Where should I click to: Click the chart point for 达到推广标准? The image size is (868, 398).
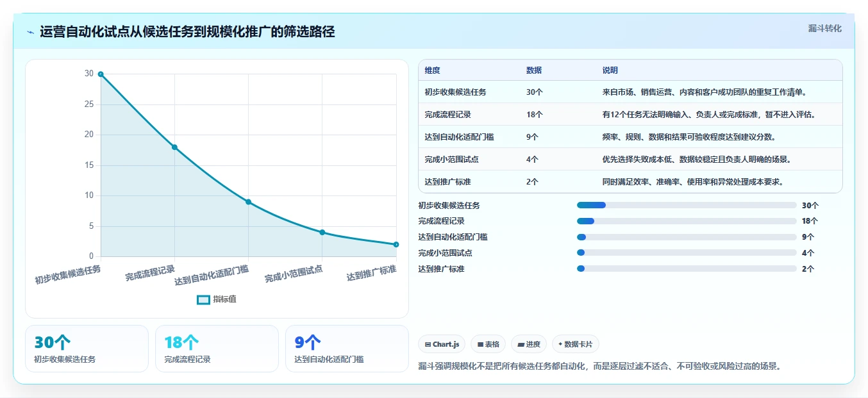pos(396,244)
